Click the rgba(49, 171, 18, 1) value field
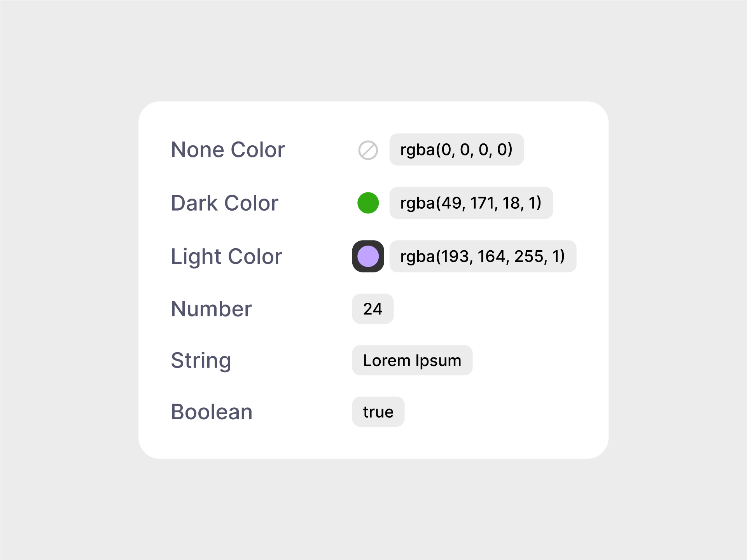 [471, 203]
